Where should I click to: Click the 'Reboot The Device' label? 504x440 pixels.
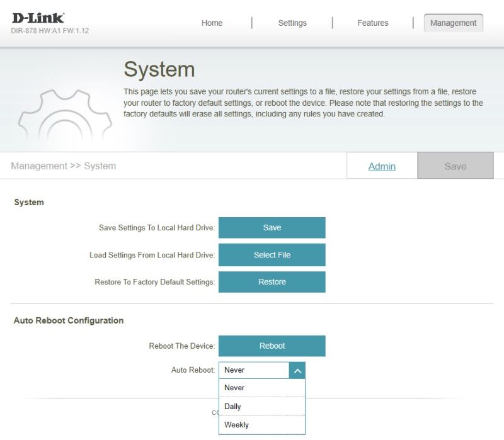(181, 346)
